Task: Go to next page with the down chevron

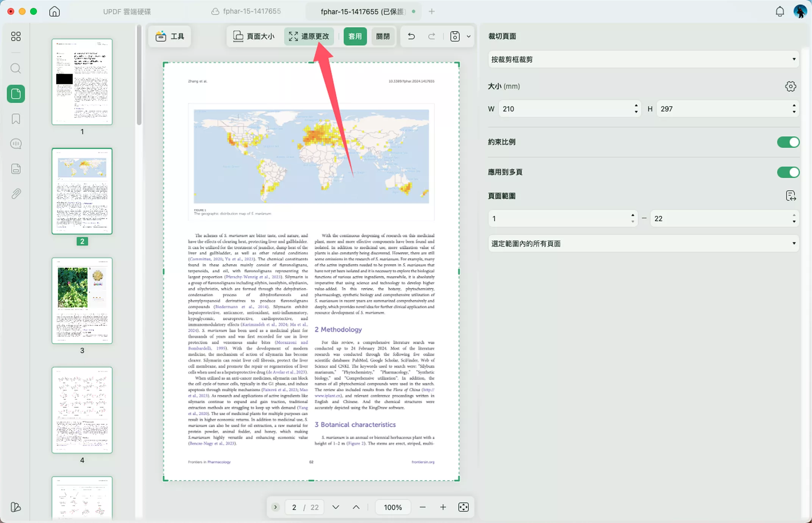Action: click(x=336, y=507)
